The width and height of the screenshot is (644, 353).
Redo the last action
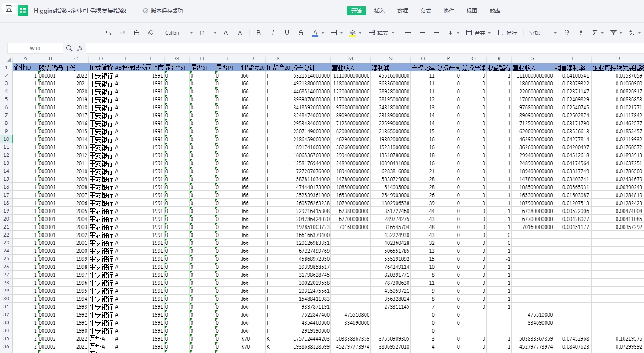tap(122, 33)
